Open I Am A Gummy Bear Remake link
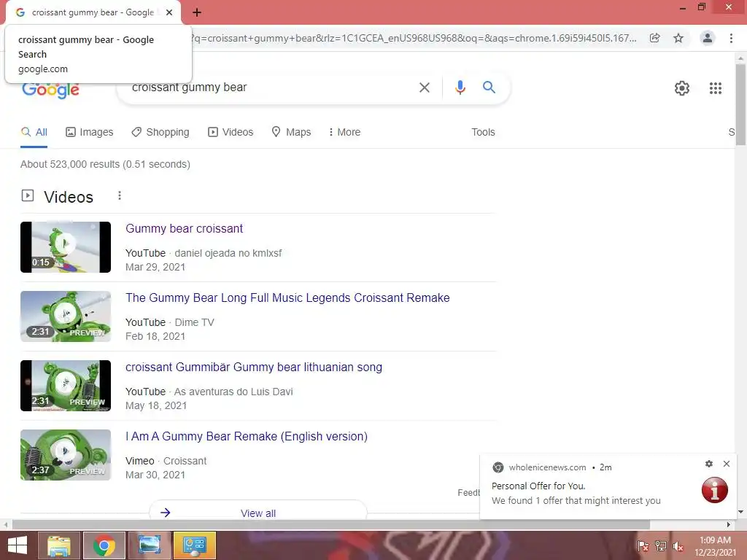747x560 pixels. click(x=247, y=437)
